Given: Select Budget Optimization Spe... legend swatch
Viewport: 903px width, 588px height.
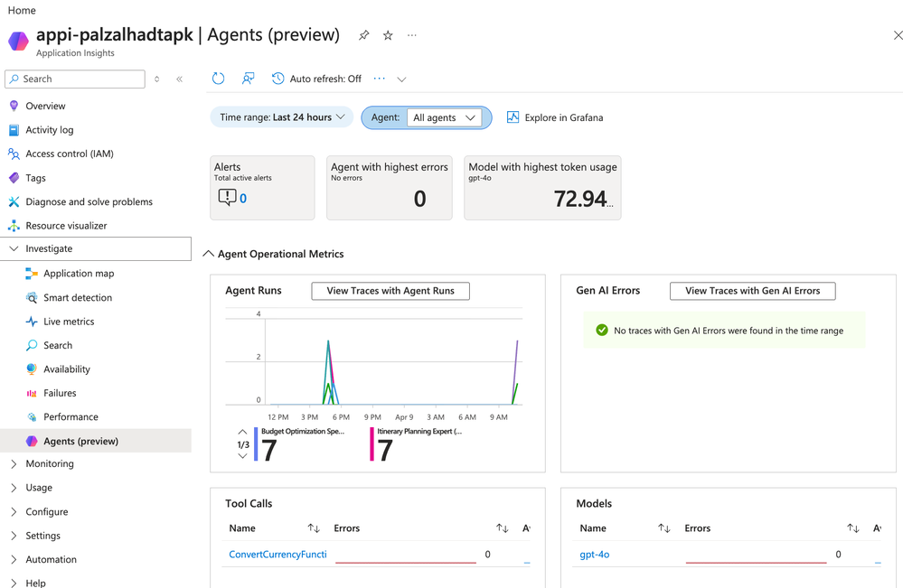Looking at the screenshot, I should 256,444.
